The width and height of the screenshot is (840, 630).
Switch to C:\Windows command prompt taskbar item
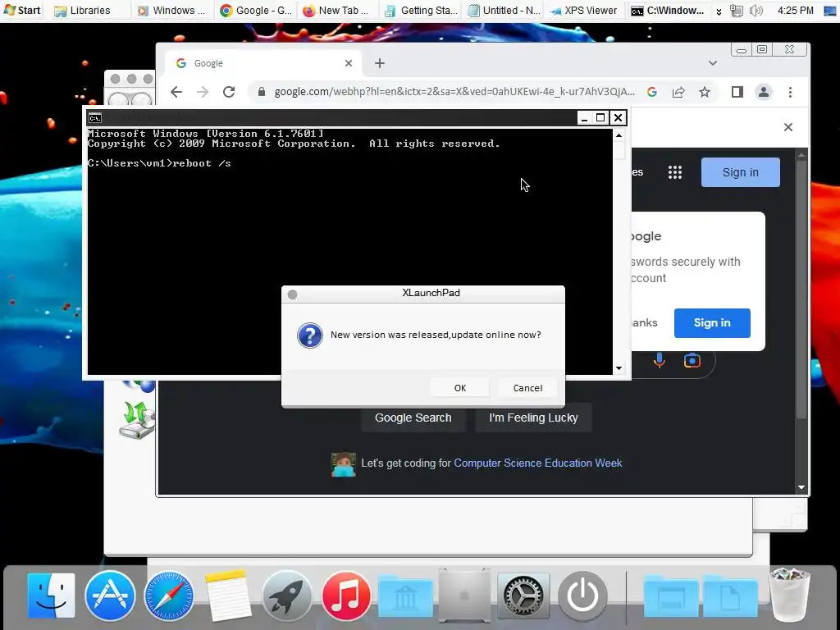point(668,10)
